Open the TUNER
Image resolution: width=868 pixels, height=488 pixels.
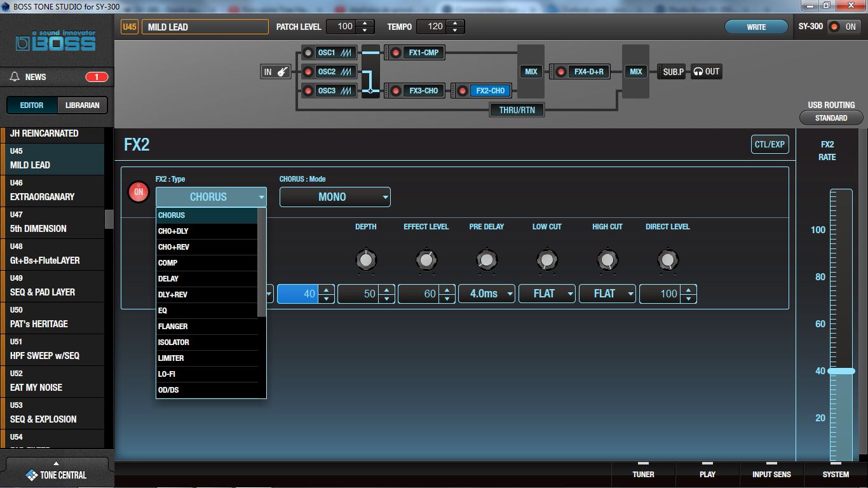click(x=643, y=474)
